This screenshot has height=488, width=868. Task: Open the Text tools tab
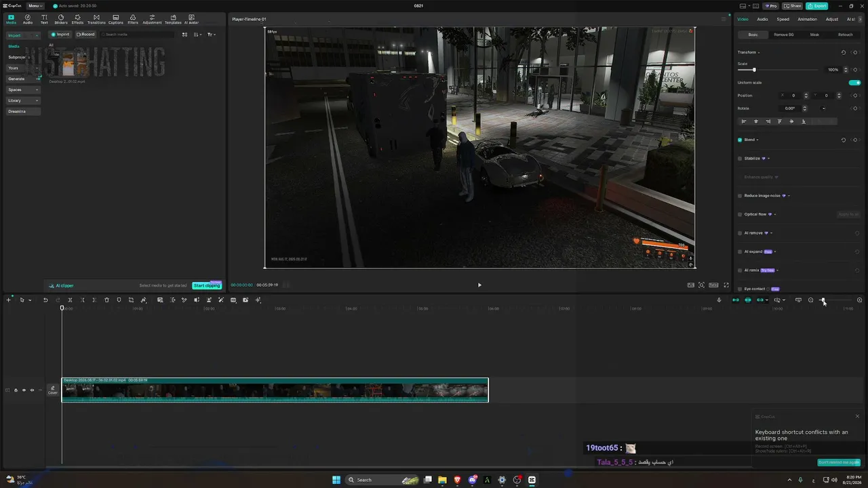44,19
